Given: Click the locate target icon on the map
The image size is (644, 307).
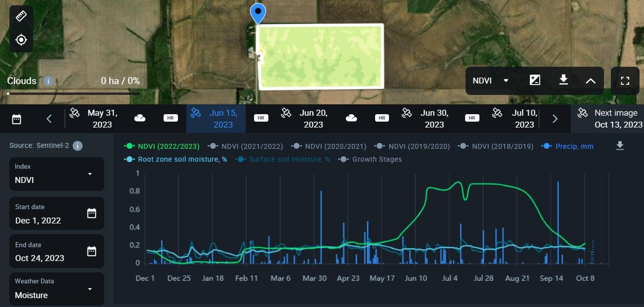Looking at the screenshot, I should point(21,40).
